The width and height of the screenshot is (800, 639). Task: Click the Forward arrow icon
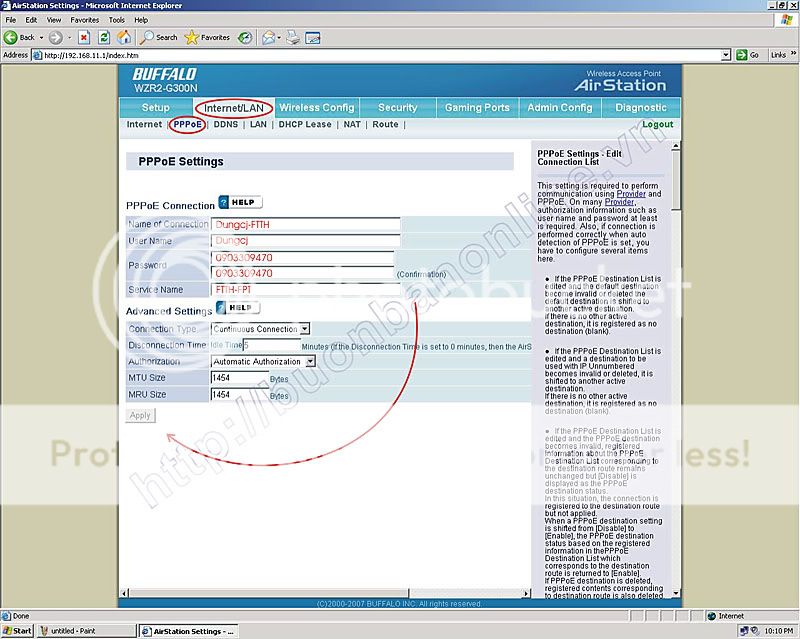(56, 37)
